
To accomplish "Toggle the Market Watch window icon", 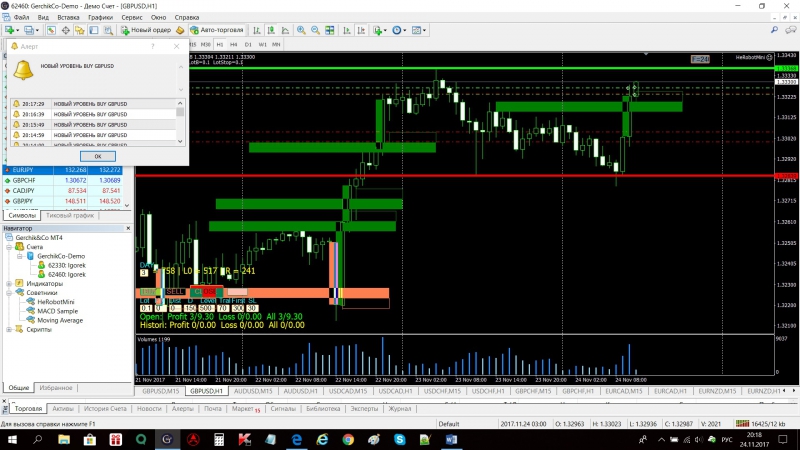I will tap(51, 30).
